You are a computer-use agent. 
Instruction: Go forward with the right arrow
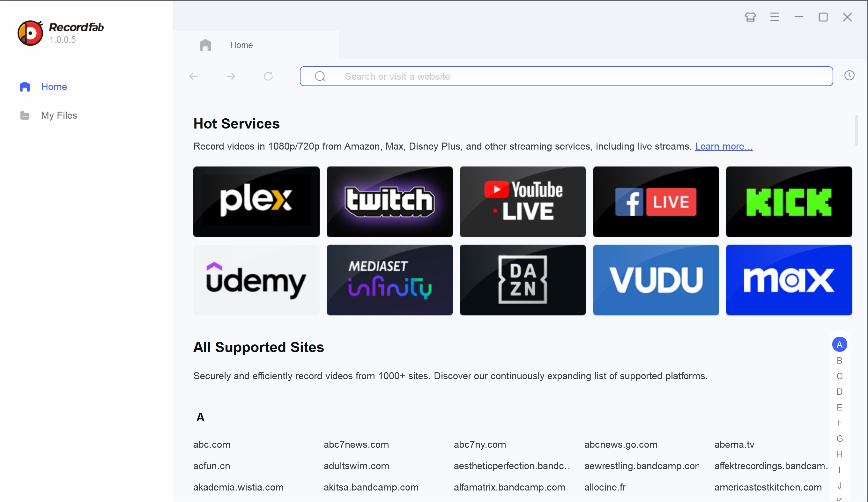pos(231,76)
